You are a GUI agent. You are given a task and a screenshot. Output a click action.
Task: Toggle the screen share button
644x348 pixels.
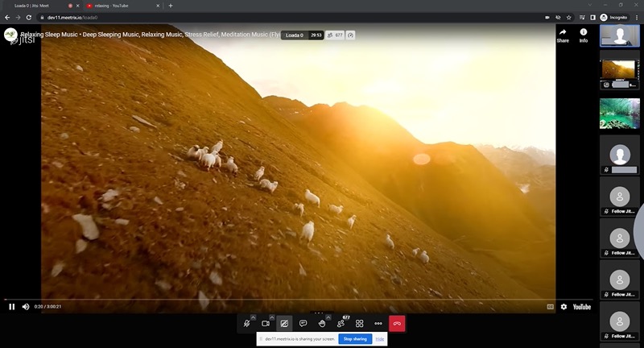(284, 323)
